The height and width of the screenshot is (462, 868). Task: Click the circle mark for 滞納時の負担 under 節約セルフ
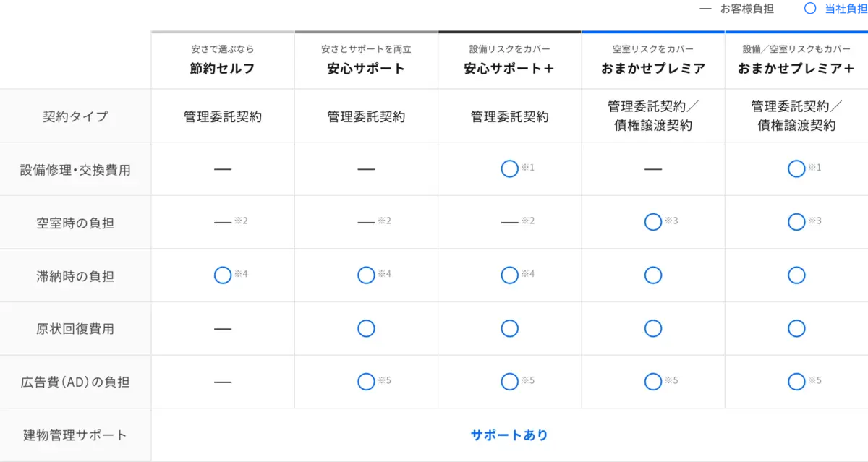(x=223, y=275)
